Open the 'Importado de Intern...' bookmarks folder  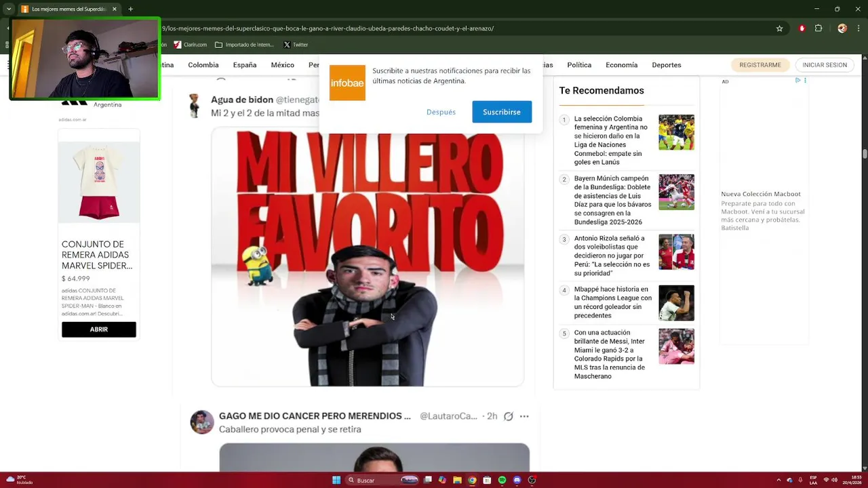(244, 45)
